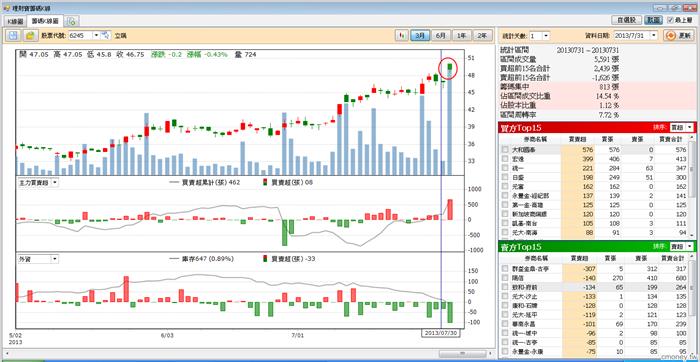Screen dimensions: 700x362
Task: Switch to the K線圖 tab
Action: 15,21
